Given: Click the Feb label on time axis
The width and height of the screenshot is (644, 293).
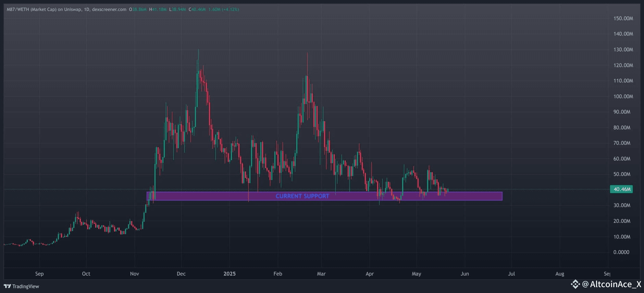Looking at the screenshot, I should coord(278,274).
